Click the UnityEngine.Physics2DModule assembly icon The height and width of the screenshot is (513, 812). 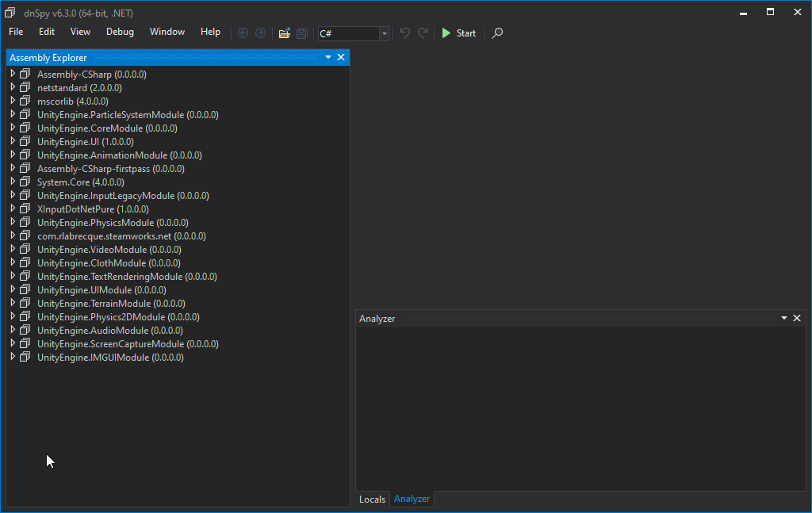25,316
